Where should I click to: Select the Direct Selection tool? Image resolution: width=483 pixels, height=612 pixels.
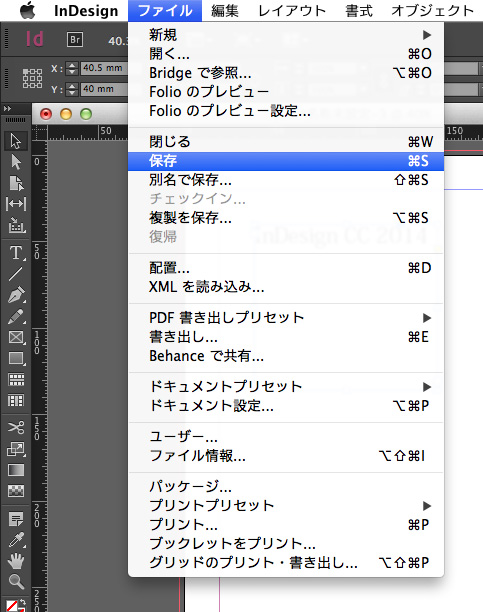[x=16, y=162]
